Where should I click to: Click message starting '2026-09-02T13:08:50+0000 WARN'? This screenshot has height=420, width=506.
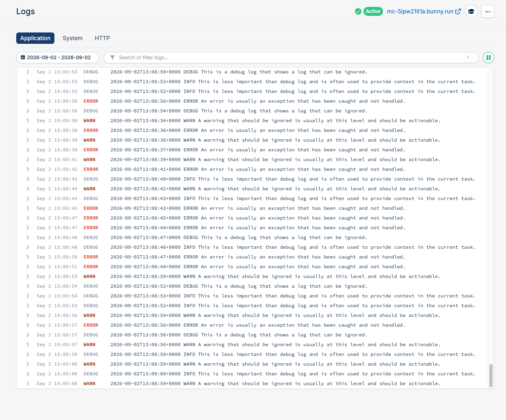pos(275,276)
